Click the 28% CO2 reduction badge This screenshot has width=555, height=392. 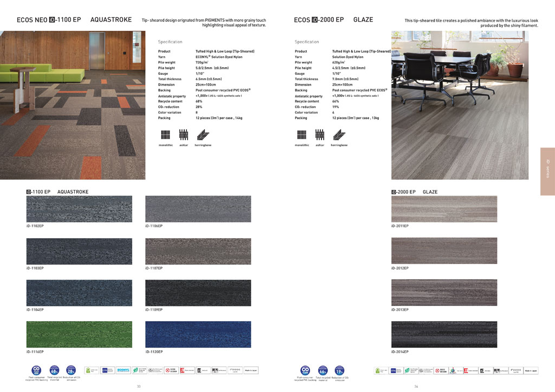pos(71,370)
